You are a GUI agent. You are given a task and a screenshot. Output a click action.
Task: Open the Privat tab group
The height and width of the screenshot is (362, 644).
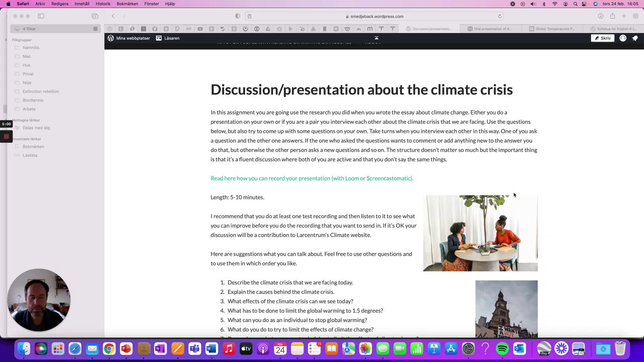(x=28, y=74)
